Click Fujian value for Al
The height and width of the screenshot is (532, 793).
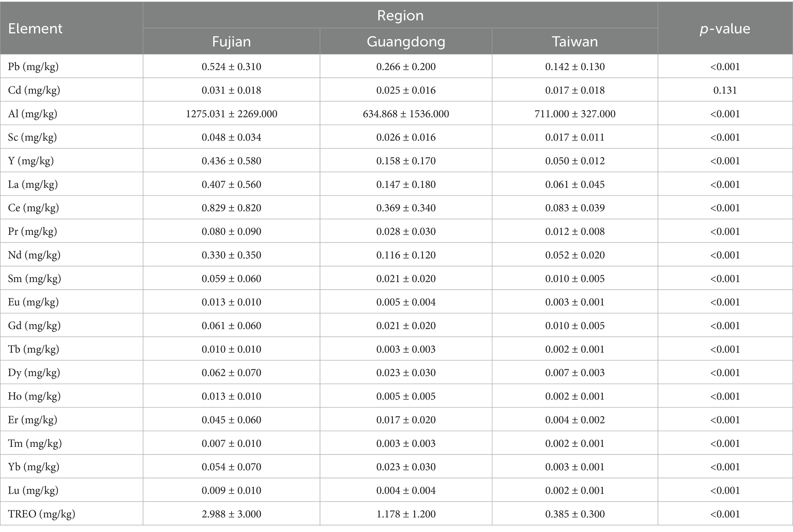pos(231,114)
